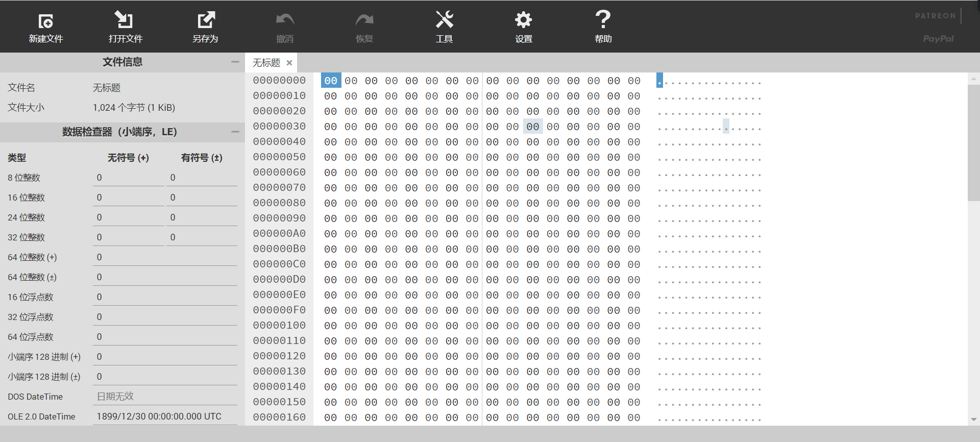
Task: Open the 工具 (Tools) menu icon
Action: [x=444, y=19]
